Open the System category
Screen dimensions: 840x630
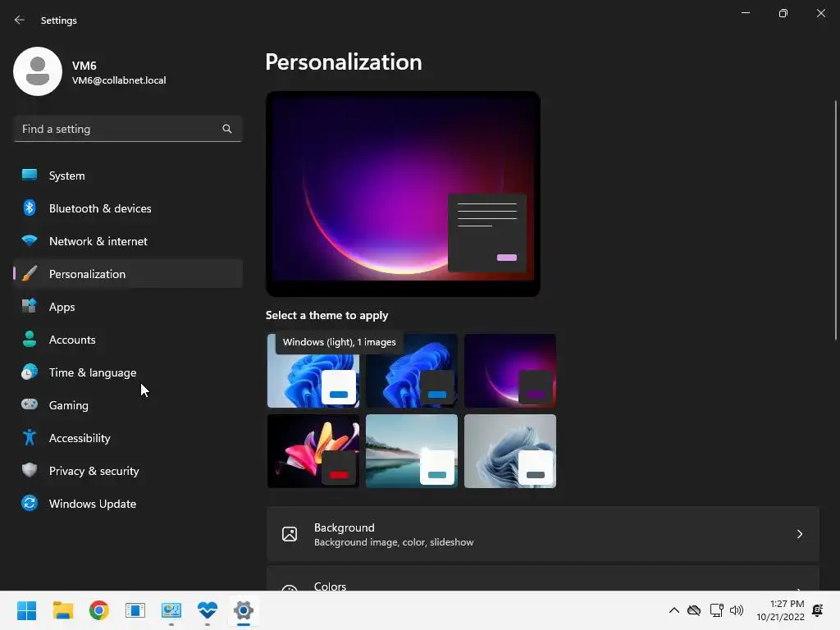(x=127, y=176)
